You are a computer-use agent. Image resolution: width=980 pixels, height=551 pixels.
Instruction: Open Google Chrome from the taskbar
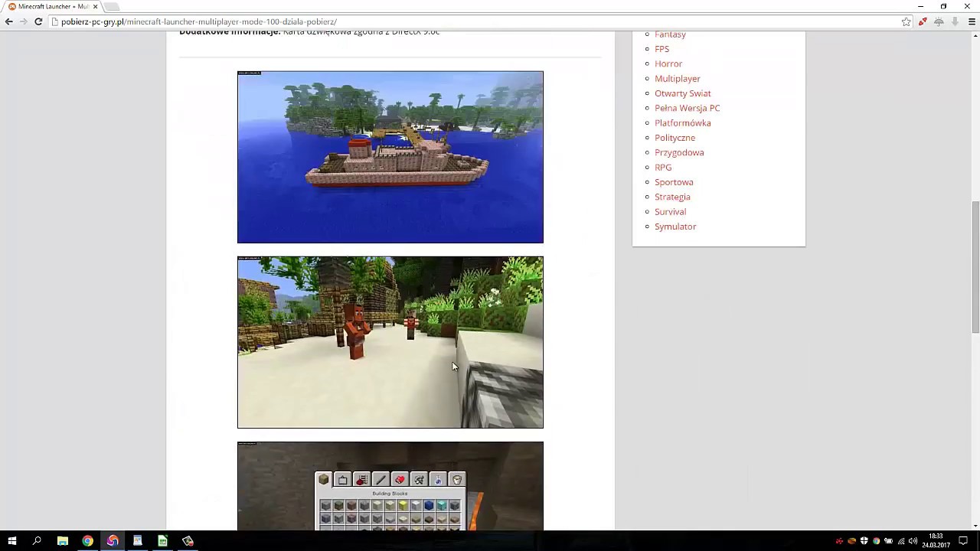[x=87, y=541]
